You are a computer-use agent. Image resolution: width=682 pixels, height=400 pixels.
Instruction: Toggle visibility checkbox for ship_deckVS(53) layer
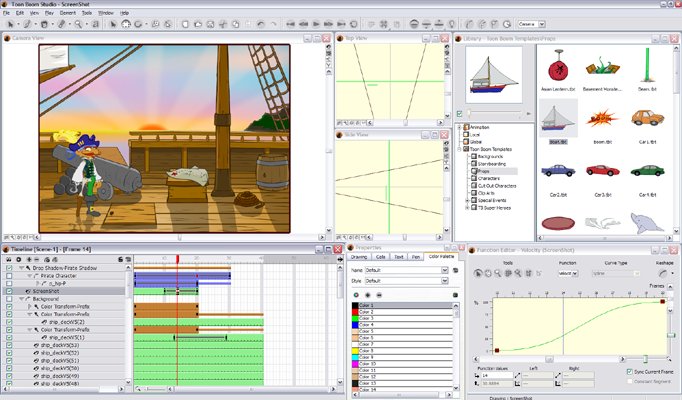coord(9,345)
